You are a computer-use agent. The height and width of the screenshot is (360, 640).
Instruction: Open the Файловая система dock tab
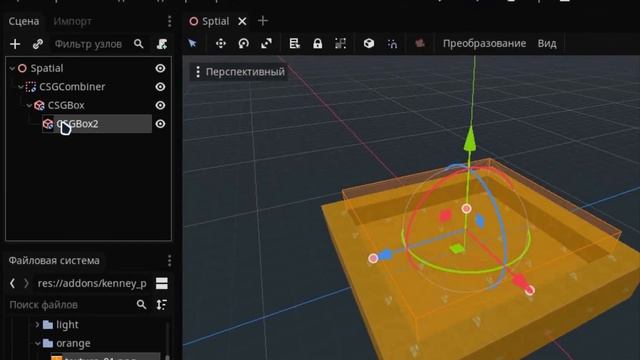(54, 260)
